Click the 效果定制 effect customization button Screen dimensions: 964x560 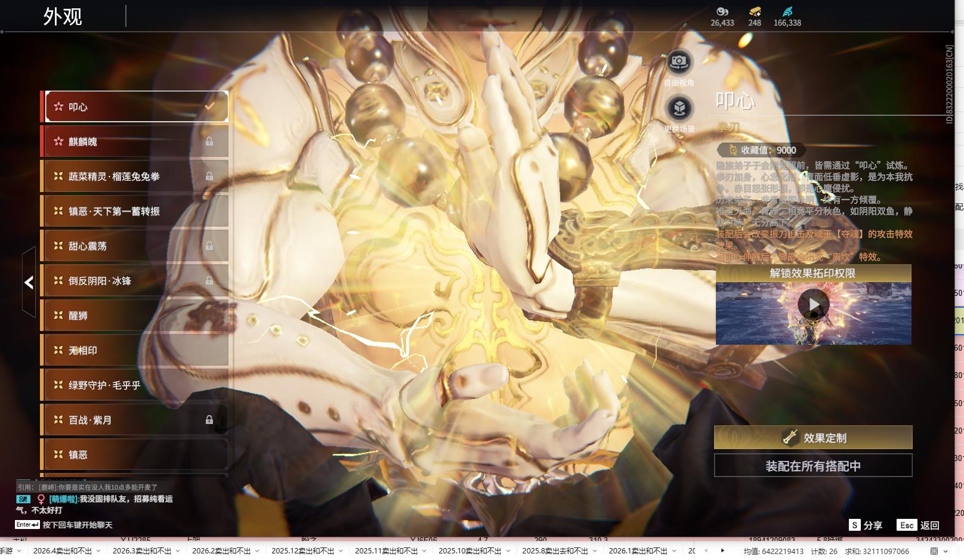tap(812, 438)
